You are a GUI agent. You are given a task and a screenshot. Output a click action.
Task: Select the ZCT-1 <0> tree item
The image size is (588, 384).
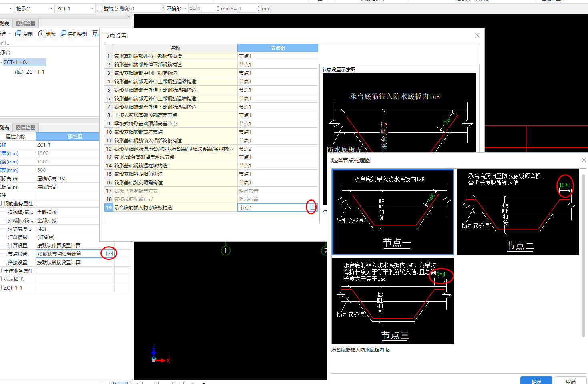(24, 62)
